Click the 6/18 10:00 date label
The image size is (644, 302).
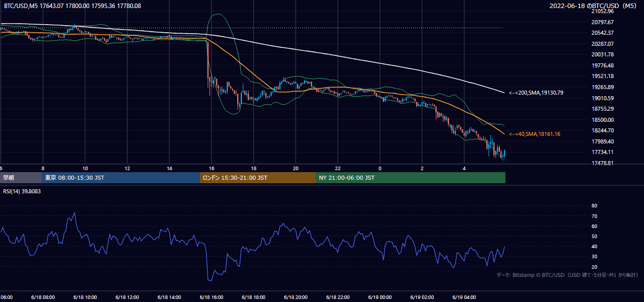[x=85, y=297]
